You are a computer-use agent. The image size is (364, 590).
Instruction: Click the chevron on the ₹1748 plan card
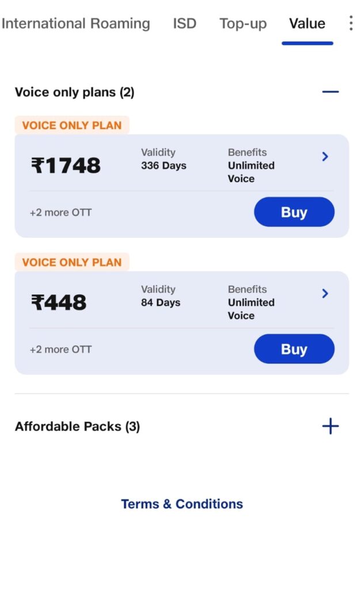click(x=325, y=156)
